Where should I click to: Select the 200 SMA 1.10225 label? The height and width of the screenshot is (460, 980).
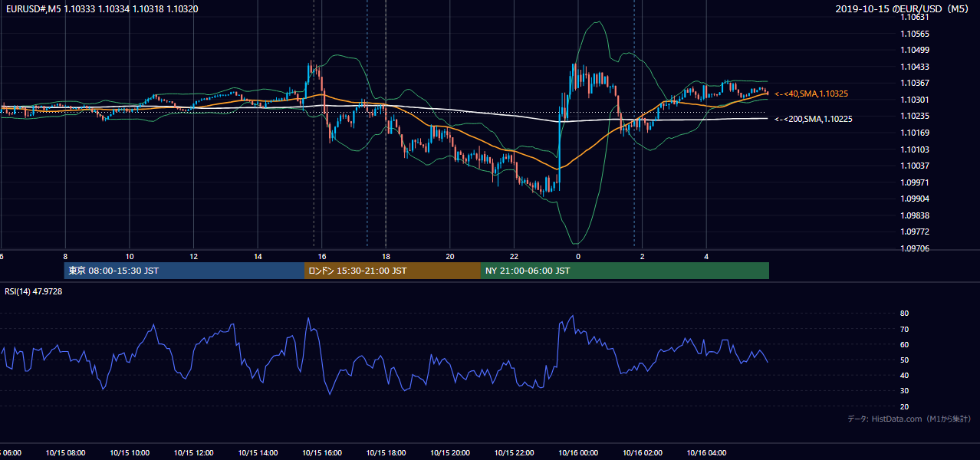coord(814,119)
